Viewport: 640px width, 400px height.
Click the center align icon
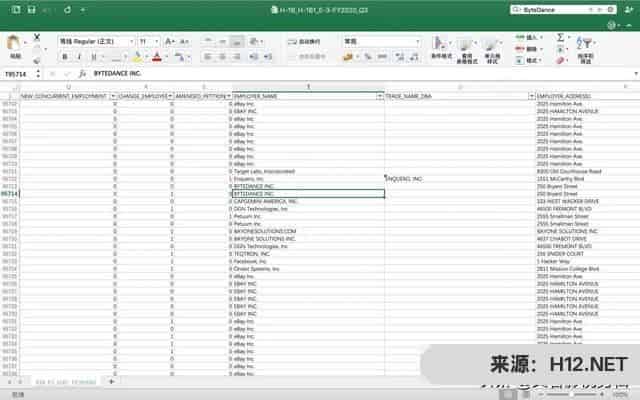222,57
